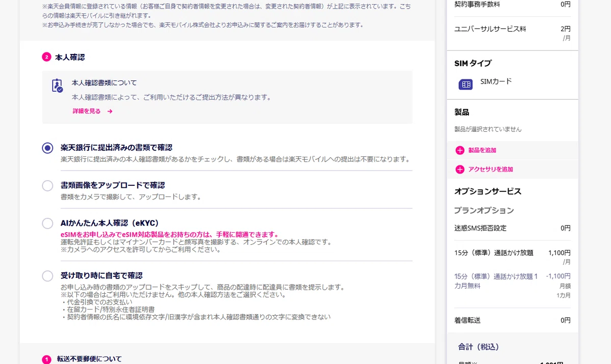Click plus icon for 製品を追加
Image resolution: width=611 pixels, height=364 pixels.
[x=460, y=150]
